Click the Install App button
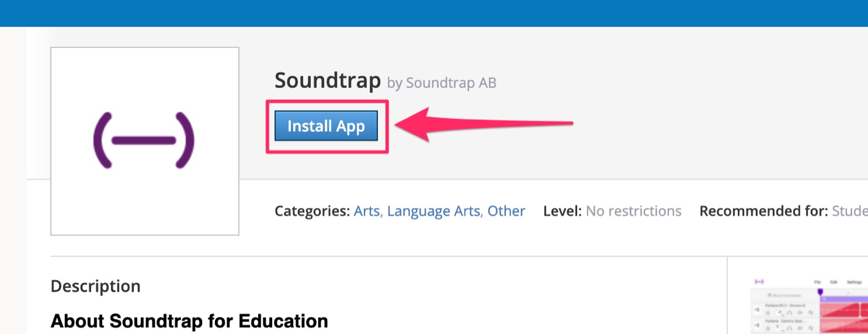 326,126
